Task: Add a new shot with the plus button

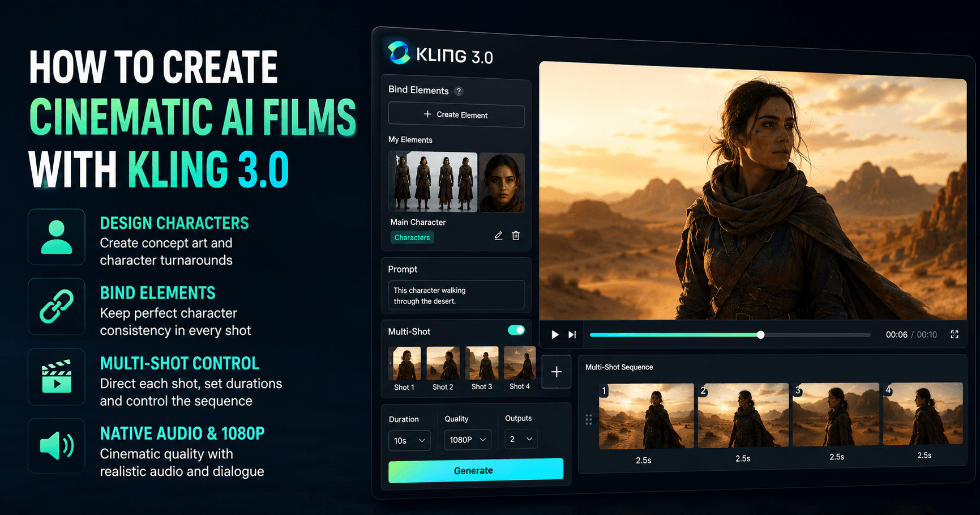Action: coord(557,372)
